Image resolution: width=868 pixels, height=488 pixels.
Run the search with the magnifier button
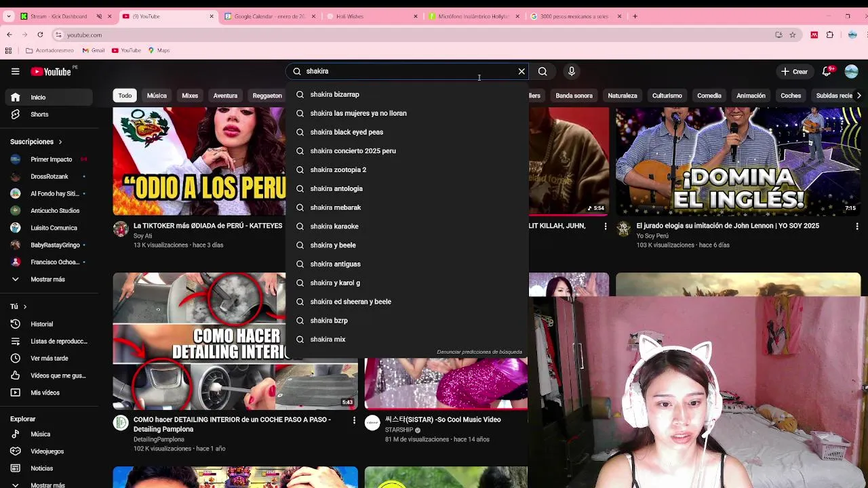542,71
